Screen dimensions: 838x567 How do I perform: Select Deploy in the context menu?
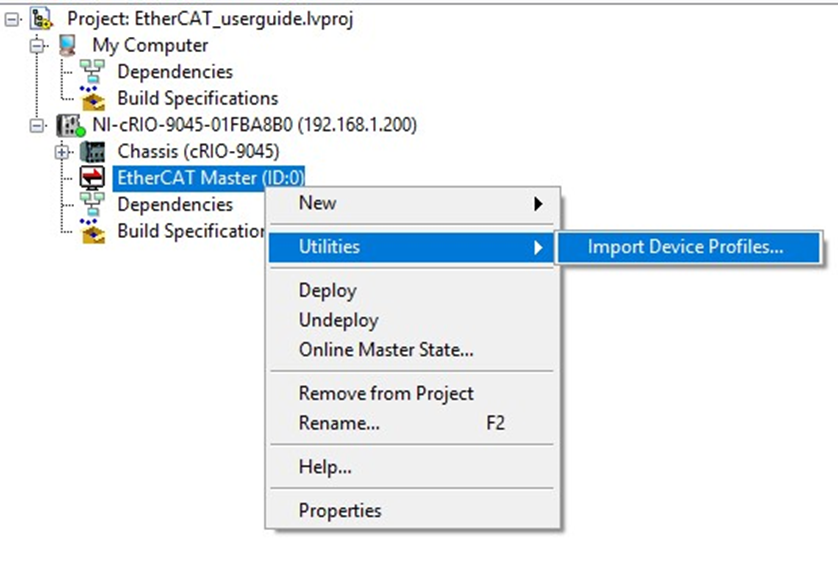328,291
